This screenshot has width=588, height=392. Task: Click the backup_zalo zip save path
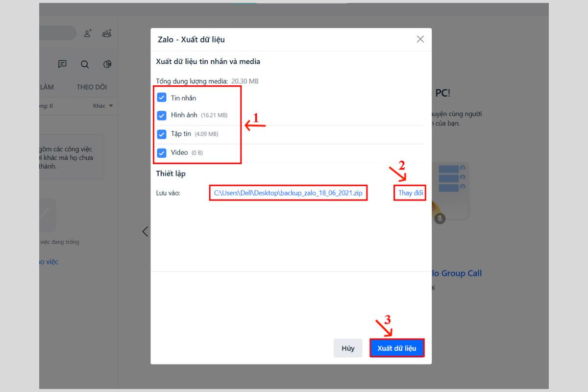point(288,193)
